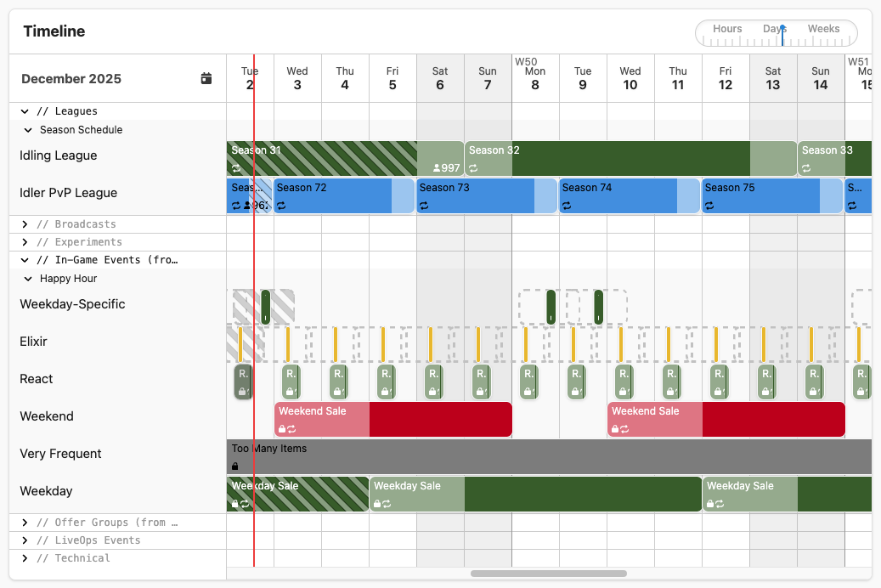The image size is (881, 588).
Task: Collapse the Happy Hour section
Action: [28, 279]
